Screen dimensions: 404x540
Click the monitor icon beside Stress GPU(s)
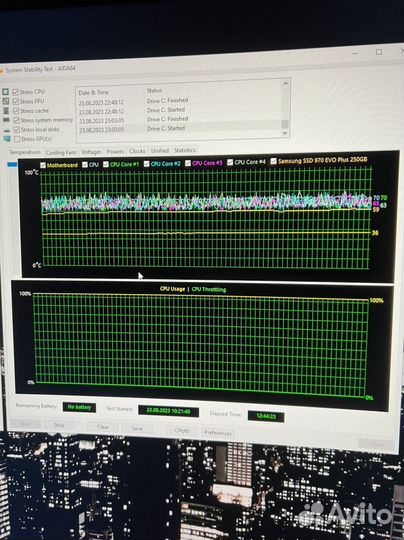coord(7,139)
